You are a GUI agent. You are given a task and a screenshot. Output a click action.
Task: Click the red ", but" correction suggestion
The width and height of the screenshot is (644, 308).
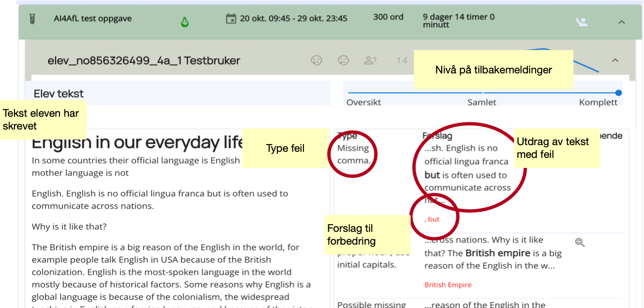(432, 219)
